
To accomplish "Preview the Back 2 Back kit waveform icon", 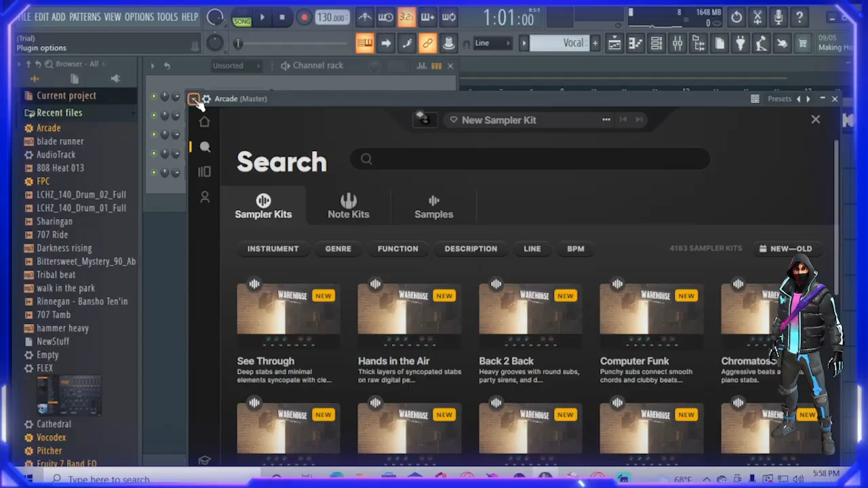I will click(x=496, y=284).
